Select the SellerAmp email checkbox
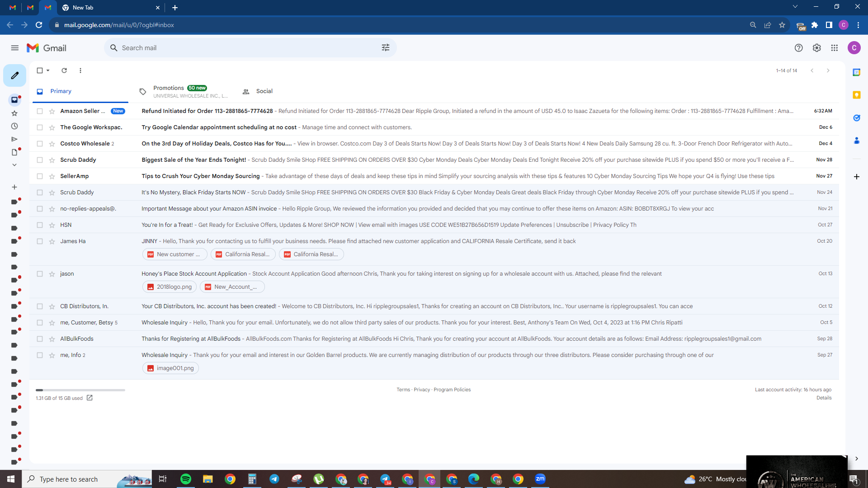The image size is (868, 488). click(40, 176)
